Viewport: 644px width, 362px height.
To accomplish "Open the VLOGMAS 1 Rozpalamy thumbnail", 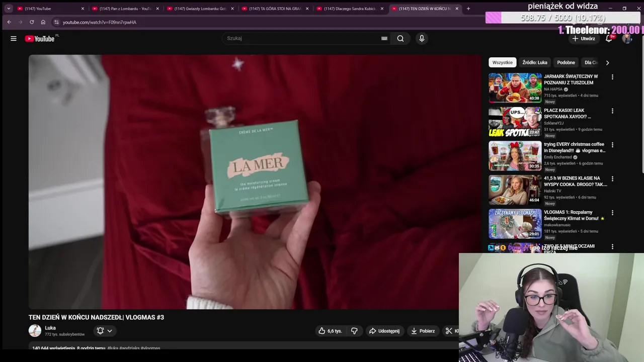I will (515, 224).
